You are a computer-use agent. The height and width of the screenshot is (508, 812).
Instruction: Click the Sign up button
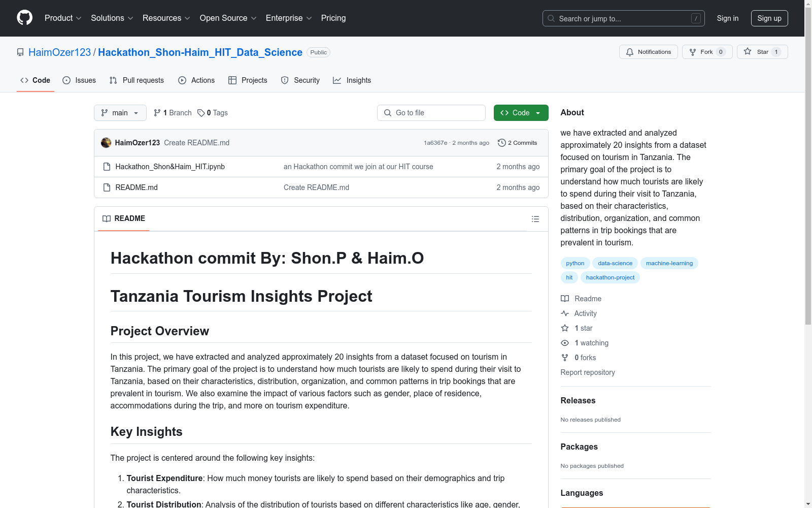(x=769, y=18)
